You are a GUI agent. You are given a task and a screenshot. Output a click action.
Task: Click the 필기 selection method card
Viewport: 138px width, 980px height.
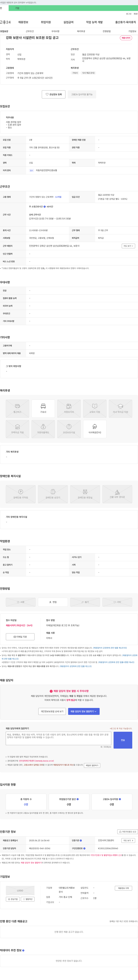(85, 602)
